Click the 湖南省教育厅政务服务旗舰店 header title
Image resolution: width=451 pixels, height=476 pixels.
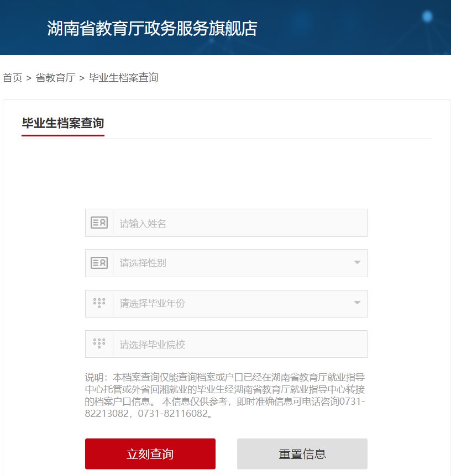tap(152, 28)
